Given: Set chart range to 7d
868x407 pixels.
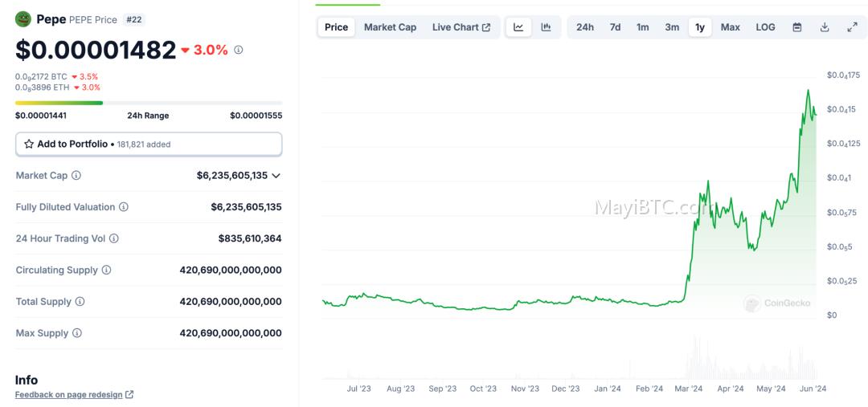Looking at the screenshot, I should tap(615, 27).
